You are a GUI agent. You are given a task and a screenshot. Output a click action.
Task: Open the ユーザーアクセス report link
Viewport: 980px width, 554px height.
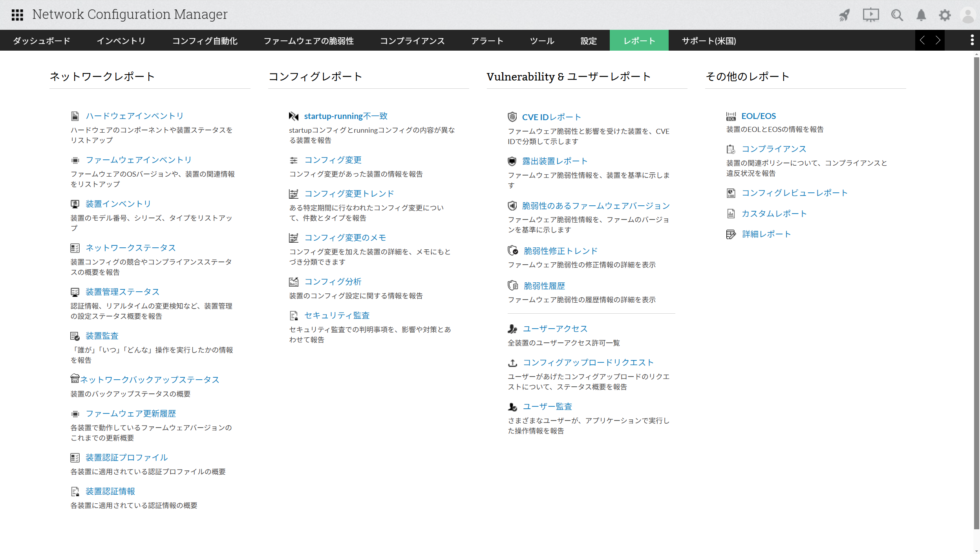coord(555,329)
